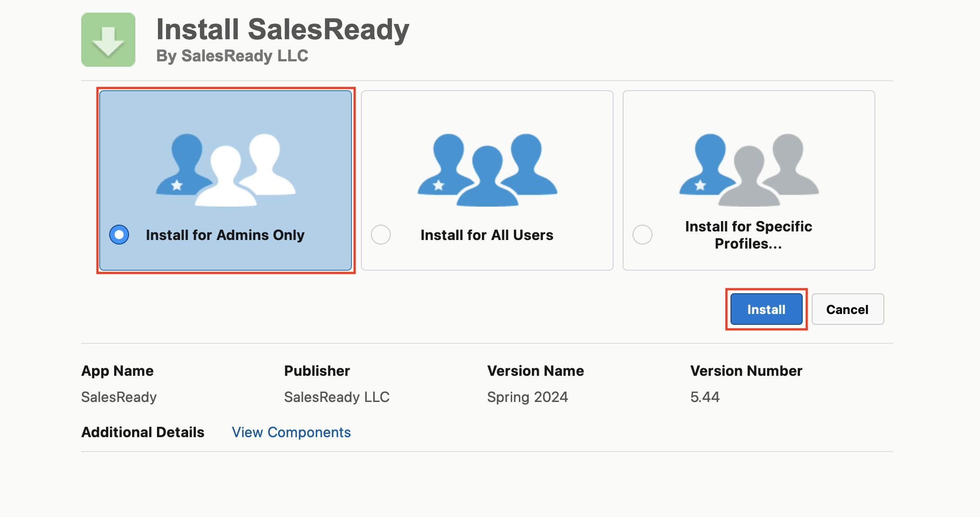The image size is (980, 517).
Task: Click the 5.44 version number value
Action: click(x=705, y=397)
